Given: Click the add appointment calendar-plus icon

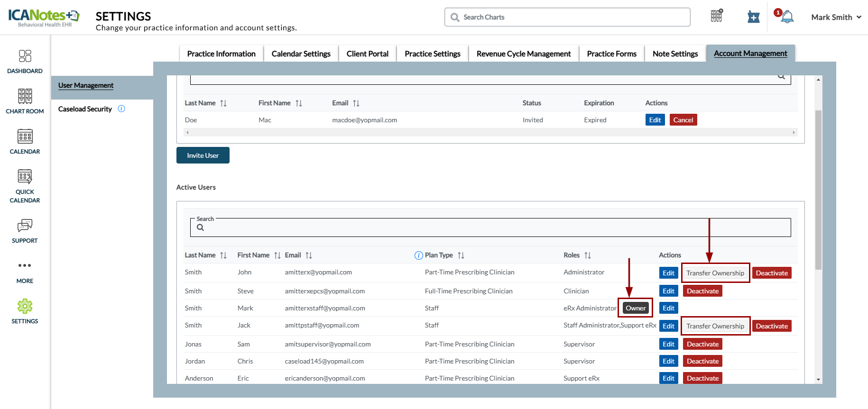Looking at the screenshot, I should 753,17.
